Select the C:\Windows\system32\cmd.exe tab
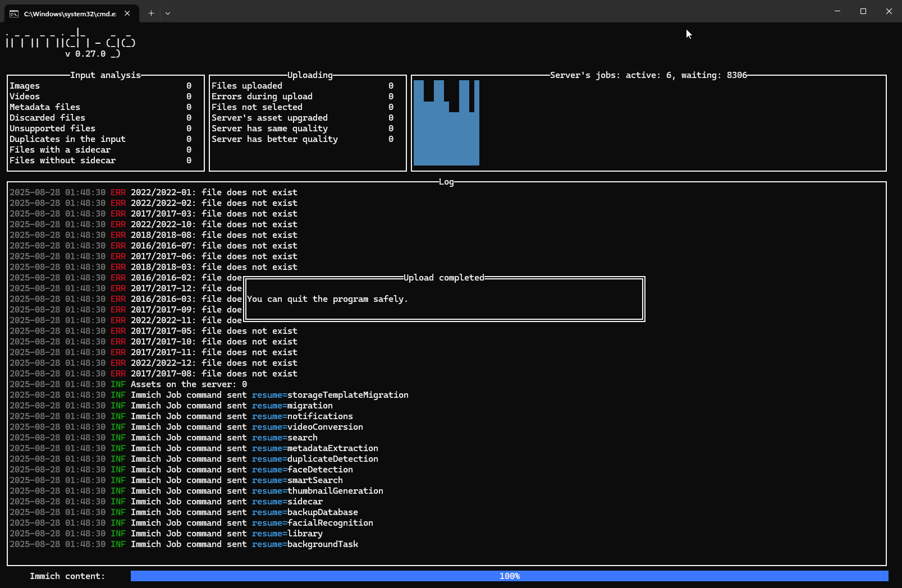902x588 pixels. pos(70,13)
